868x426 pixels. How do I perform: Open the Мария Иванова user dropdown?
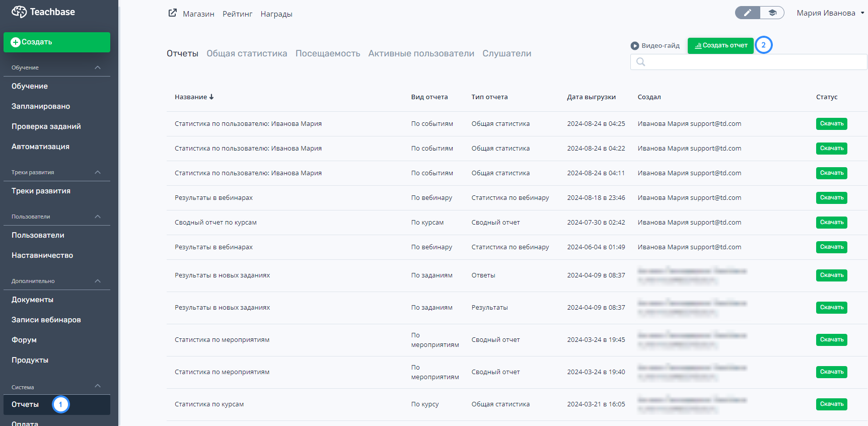830,13
